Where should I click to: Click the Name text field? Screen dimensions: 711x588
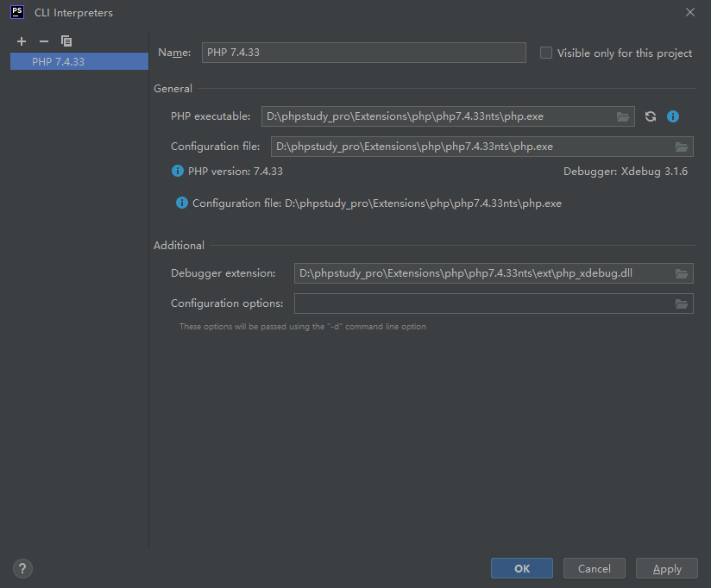point(363,53)
